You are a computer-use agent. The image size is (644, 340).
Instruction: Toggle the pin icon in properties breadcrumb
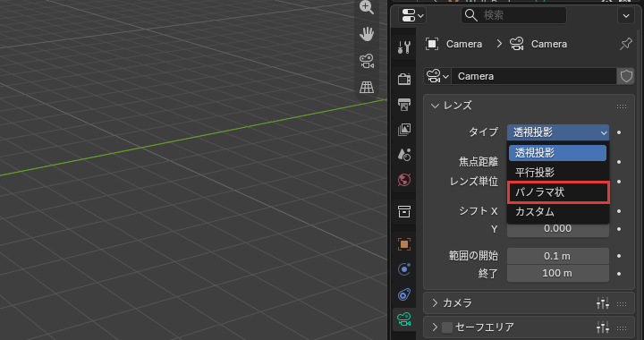625,44
